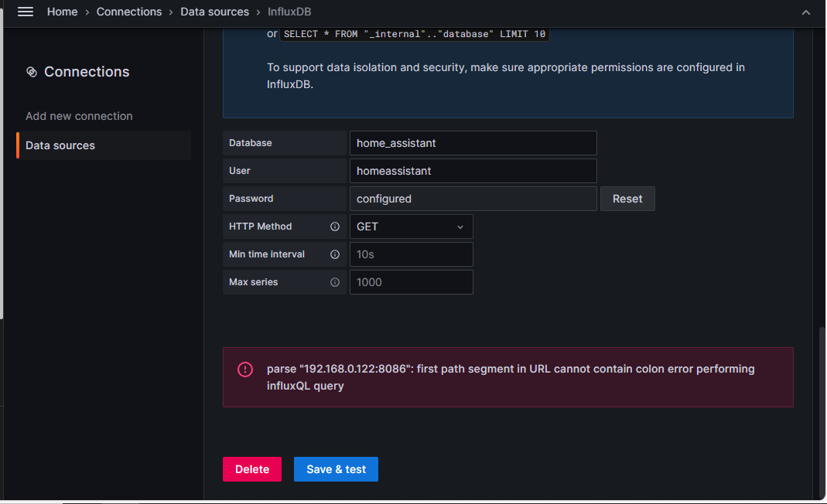This screenshot has height=504, width=827.
Task: Select Data sources in sidebar
Action: tap(104, 145)
